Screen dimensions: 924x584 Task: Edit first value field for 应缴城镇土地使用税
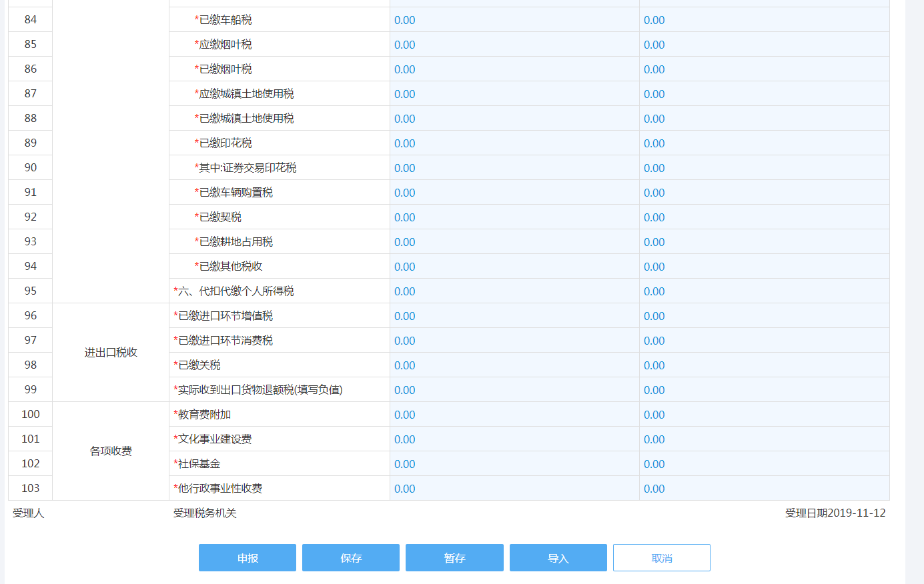[x=514, y=94]
